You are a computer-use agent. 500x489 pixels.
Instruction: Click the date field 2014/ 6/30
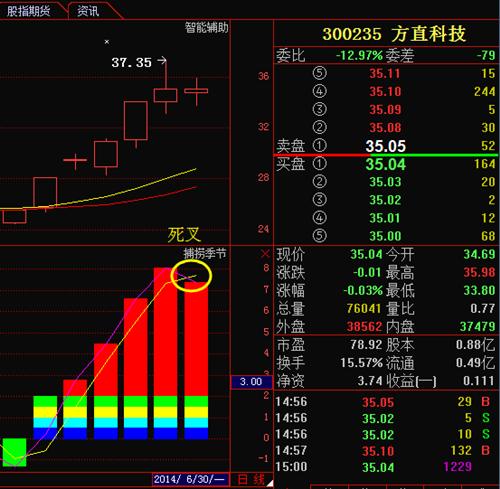(190, 479)
